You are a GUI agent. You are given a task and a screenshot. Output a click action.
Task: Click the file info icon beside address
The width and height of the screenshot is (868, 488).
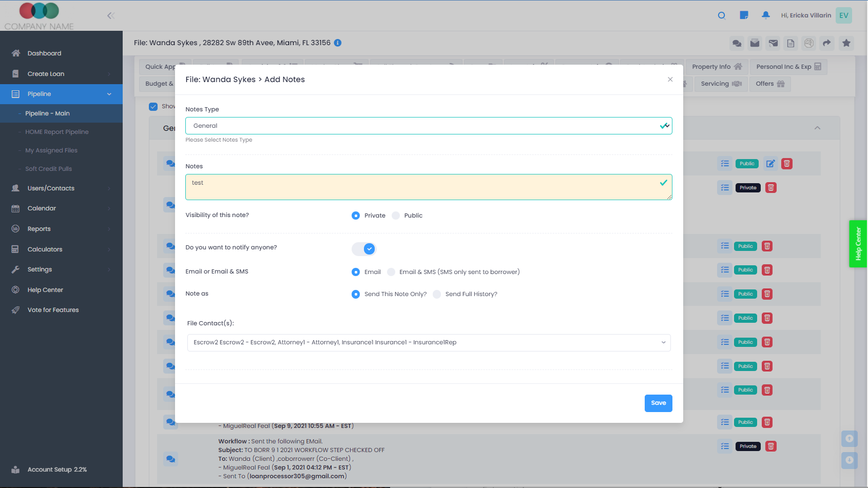tap(338, 43)
